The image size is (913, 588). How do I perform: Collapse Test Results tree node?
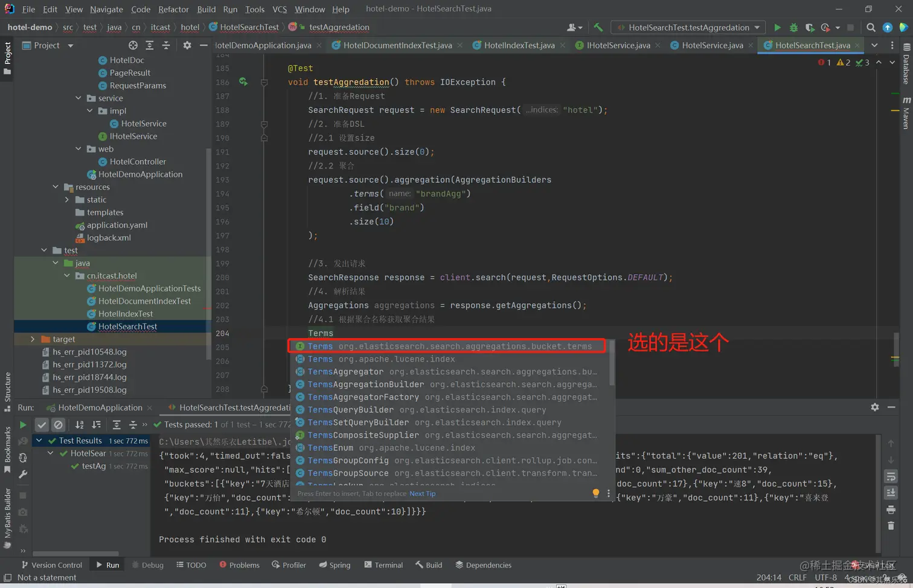[x=39, y=441]
